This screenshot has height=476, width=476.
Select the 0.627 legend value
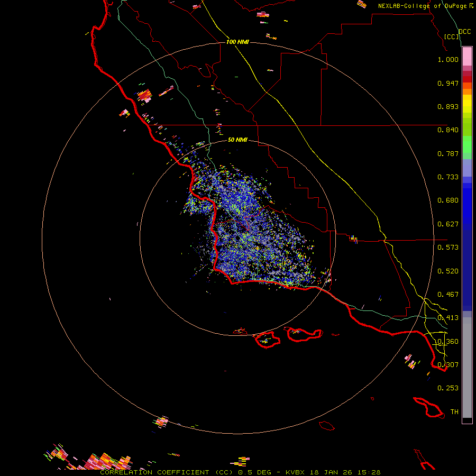448,224
